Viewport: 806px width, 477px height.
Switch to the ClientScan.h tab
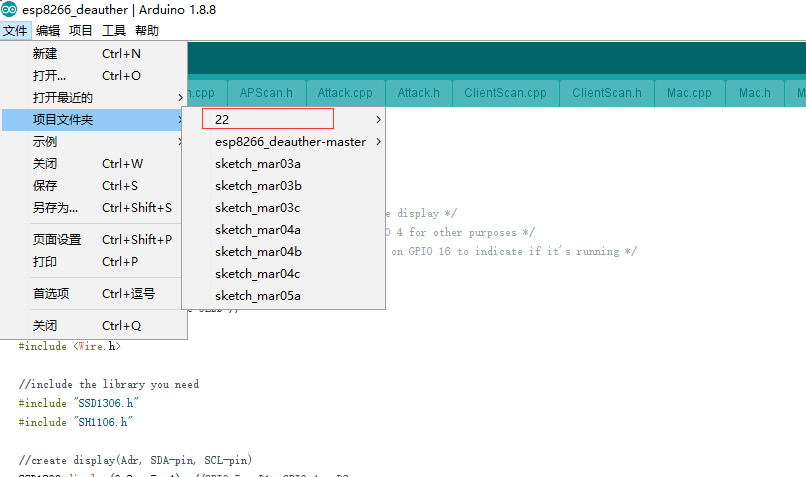coord(607,93)
